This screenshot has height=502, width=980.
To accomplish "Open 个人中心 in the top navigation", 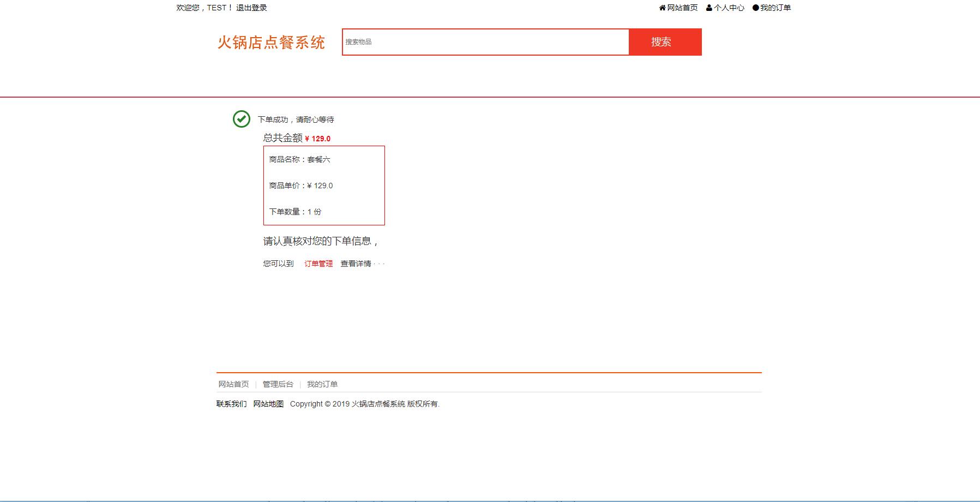I will 729,8.
